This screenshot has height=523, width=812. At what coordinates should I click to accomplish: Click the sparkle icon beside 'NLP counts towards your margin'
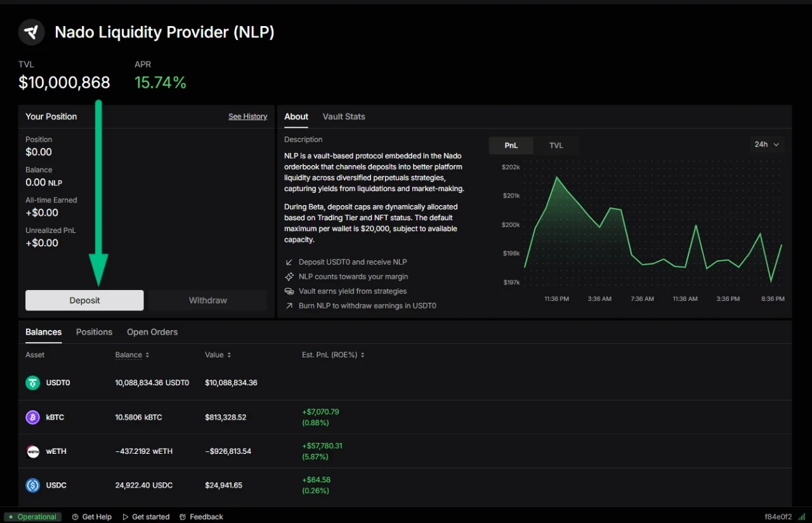289,277
